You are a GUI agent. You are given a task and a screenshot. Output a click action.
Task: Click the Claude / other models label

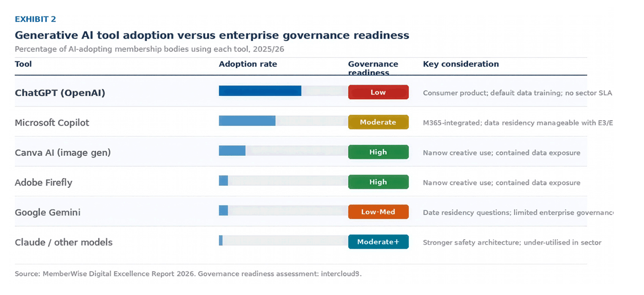(64, 242)
